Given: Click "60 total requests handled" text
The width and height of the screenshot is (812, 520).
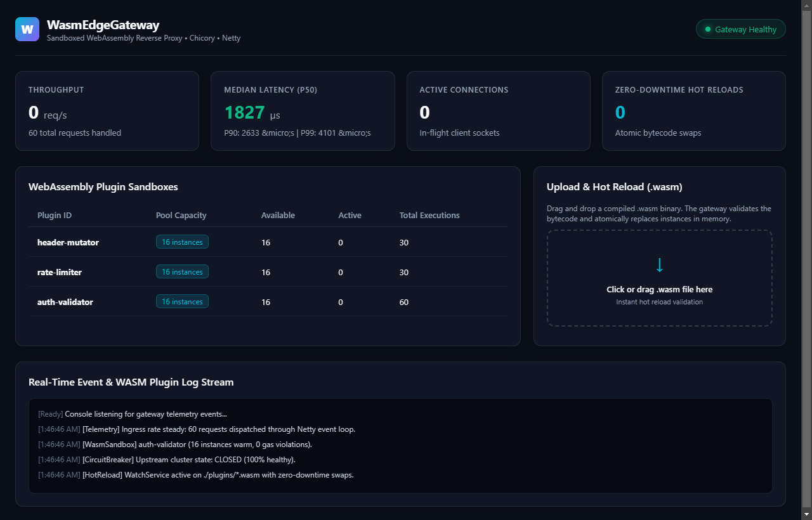Looking at the screenshot, I should tap(75, 133).
